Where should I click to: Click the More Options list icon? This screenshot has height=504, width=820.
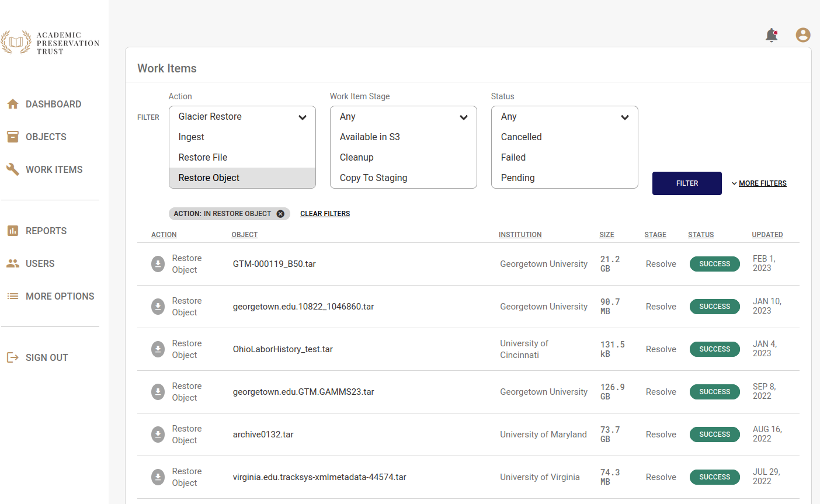(13, 296)
